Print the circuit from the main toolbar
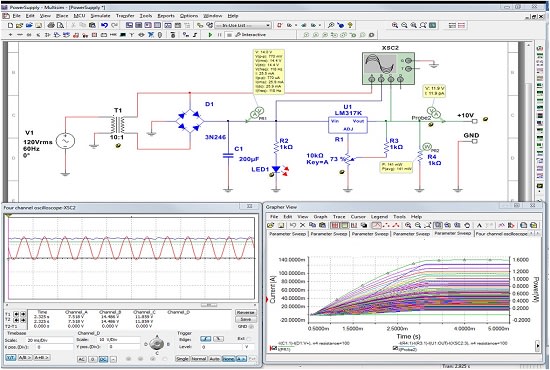This screenshot has width=550, height=370. click(x=51, y=25)
